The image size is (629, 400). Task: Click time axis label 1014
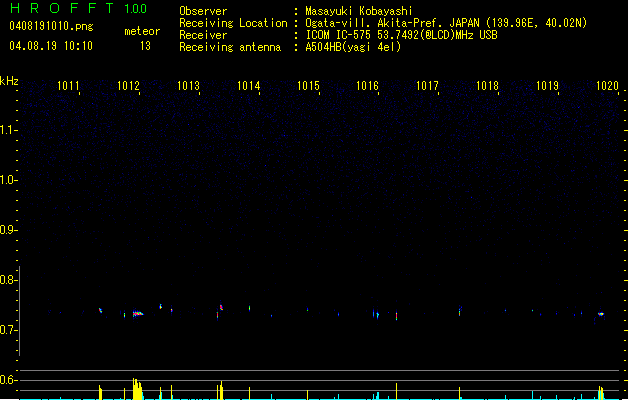tap(248, 86)
